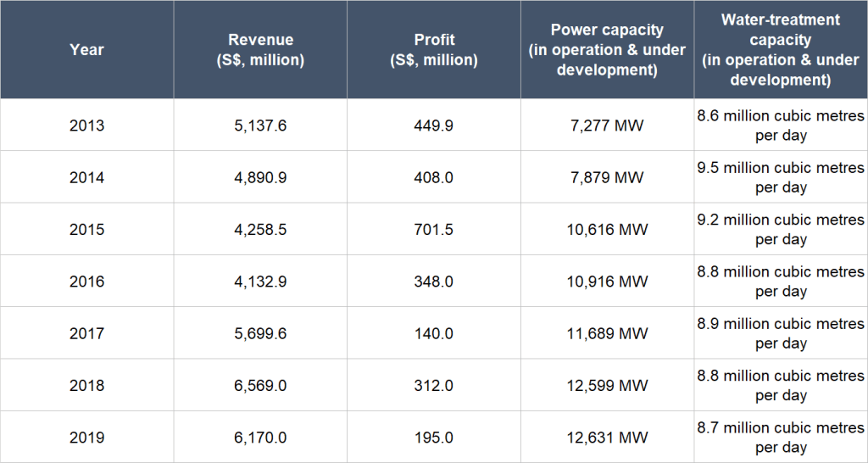Image resolution: width=868 pixels, height=463 pixels.
Task: Select the 2016 year cell
Action: coord(86,282)
